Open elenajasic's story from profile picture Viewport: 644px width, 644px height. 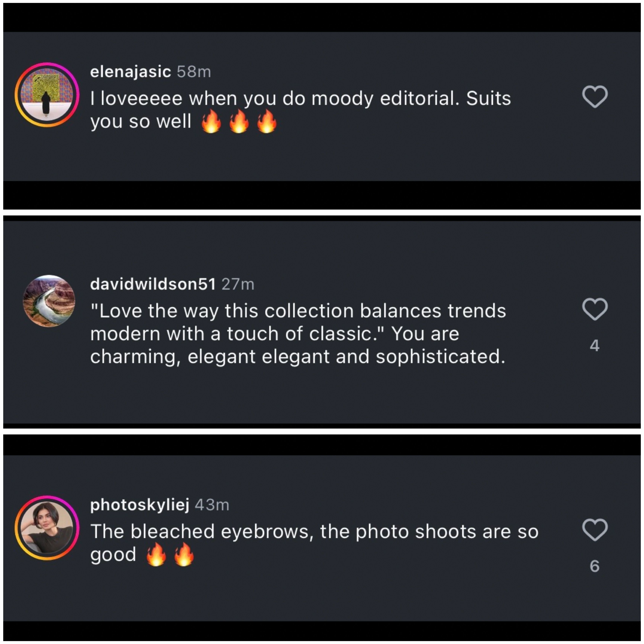[47, 95]
